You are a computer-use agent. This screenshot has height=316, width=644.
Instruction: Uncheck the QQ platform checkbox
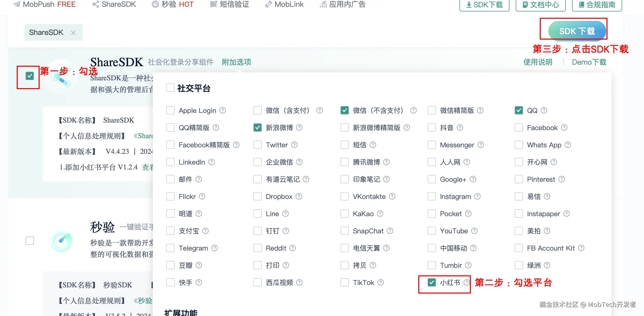[x=519, y=110]
